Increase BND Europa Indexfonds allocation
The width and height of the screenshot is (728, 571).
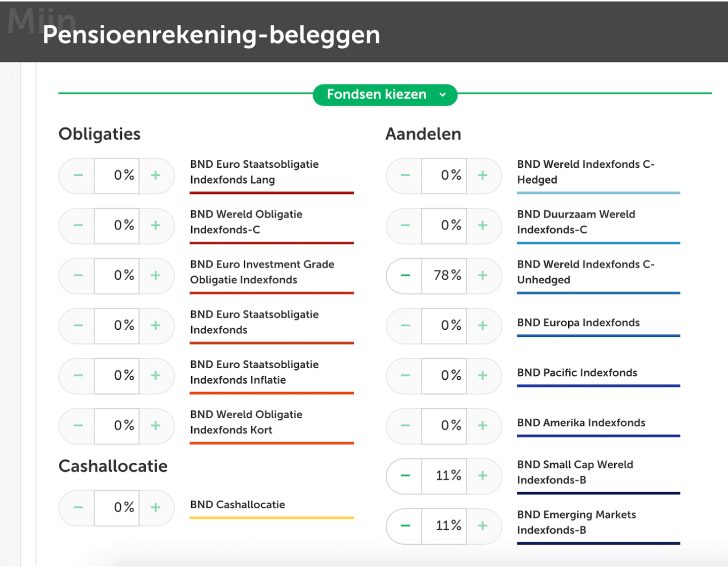483,325
